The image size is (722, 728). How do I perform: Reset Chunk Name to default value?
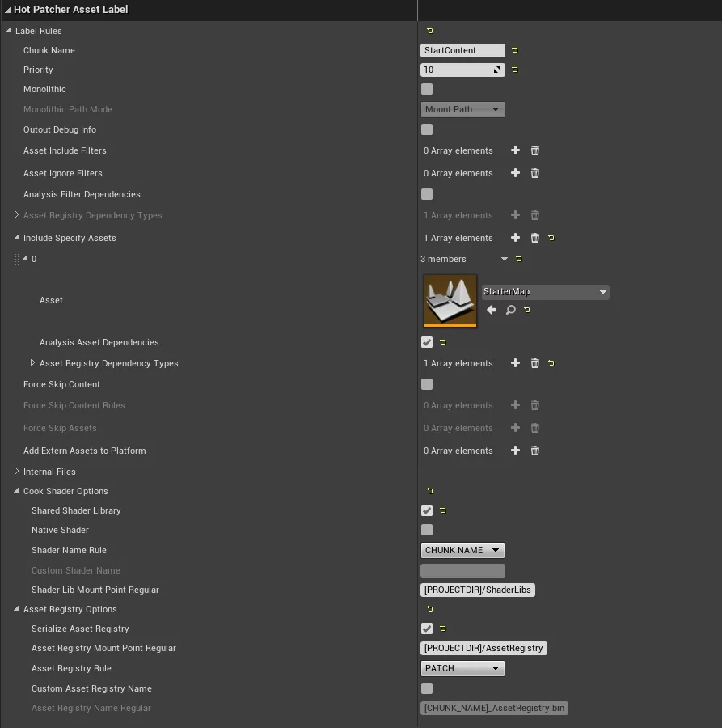pos(515,50)
